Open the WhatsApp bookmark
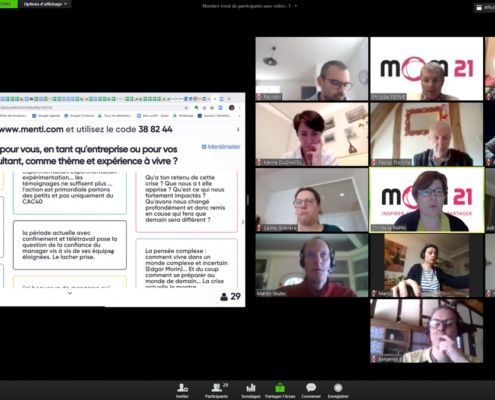Image resolution: width=495 pixels, height=400 pixels. pos(183,116)
